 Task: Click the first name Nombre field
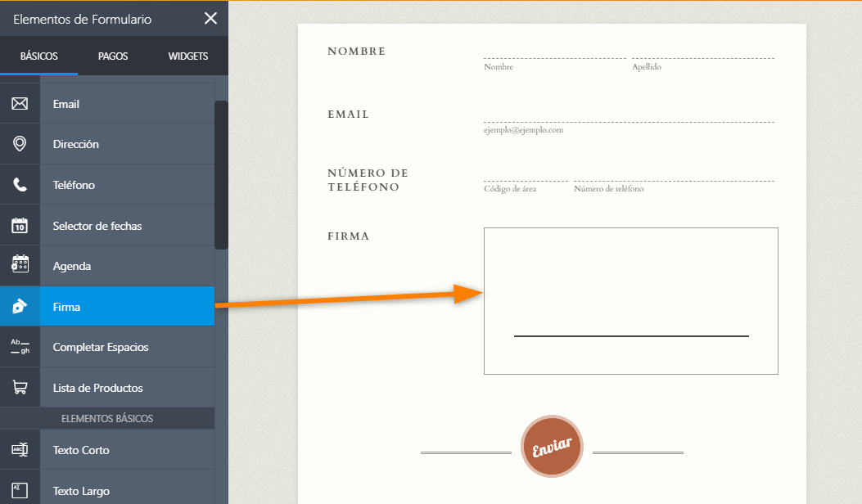pyautogui.click(x=554, y=51)
